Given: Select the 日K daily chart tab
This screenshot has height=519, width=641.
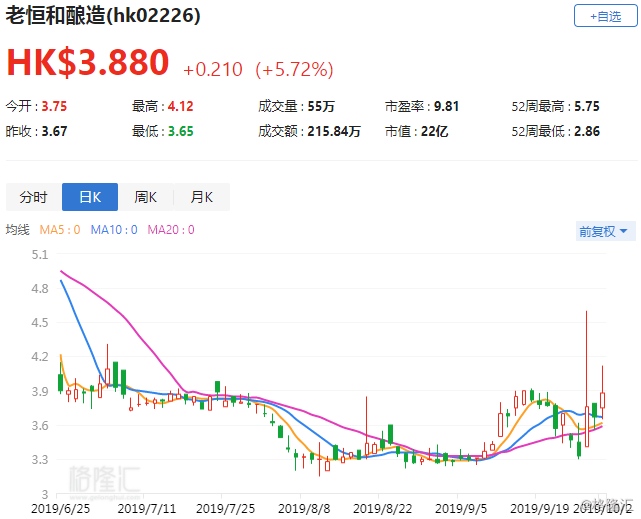Looking at the screenshot, I should pos(90,197).
